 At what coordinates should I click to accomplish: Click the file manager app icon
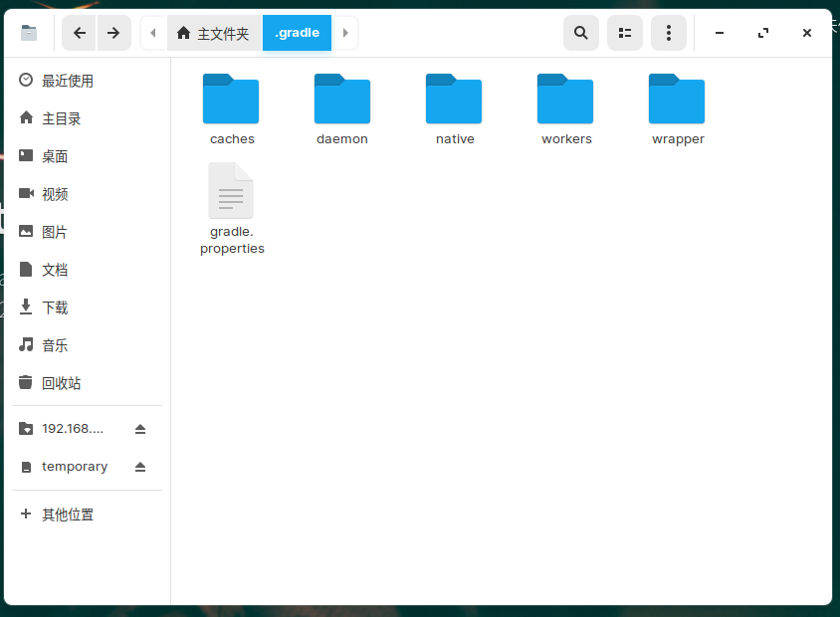(x=29, y=33)
